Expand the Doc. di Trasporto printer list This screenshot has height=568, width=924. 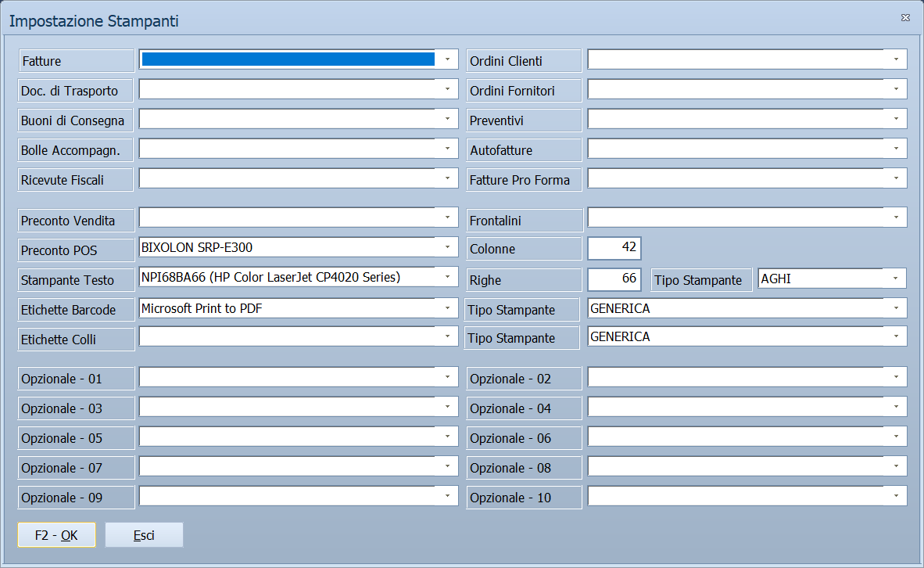pyautogui.click(x=447, y=89)
